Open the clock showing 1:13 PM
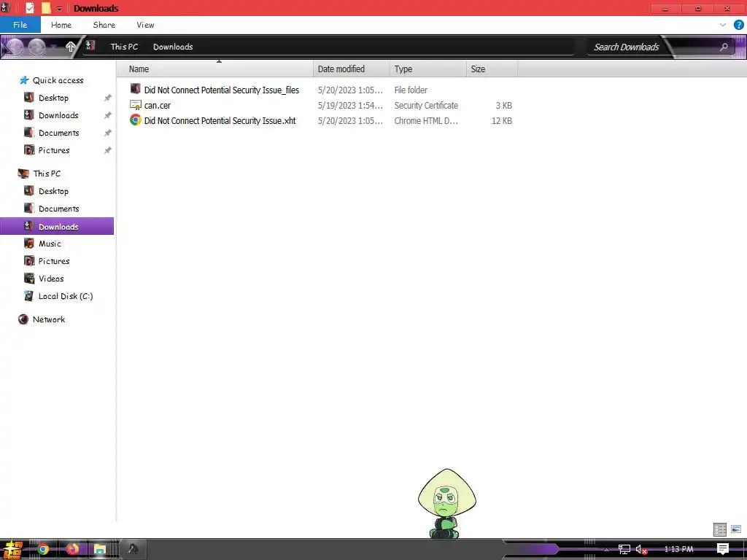The width and height of the screenshot is (747, 560). tap(678, 549)
